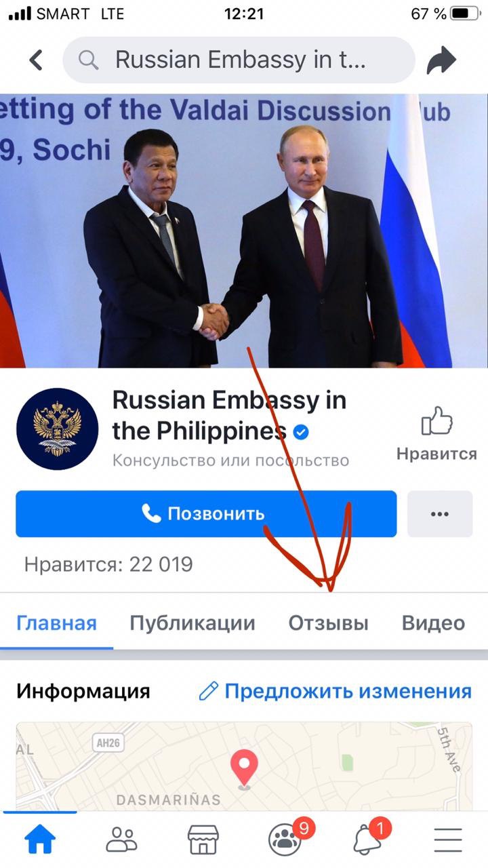Image resolution: width=488 pixels, height=868 pixels.
Task: Open the Marketplace icon in bottom bar
Action: point(203,840)
